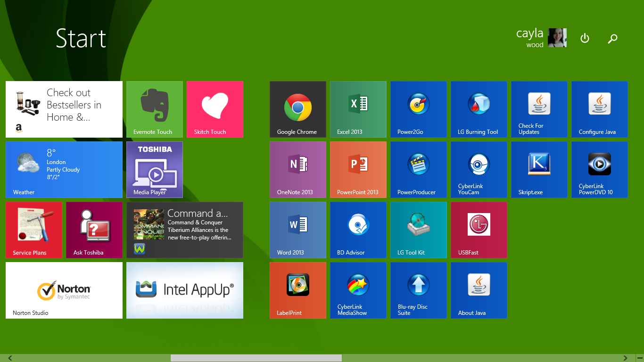Screen dimensions: 644x362
Task: Open PowerPoint 2013 tile
Action: click(358, 170)
